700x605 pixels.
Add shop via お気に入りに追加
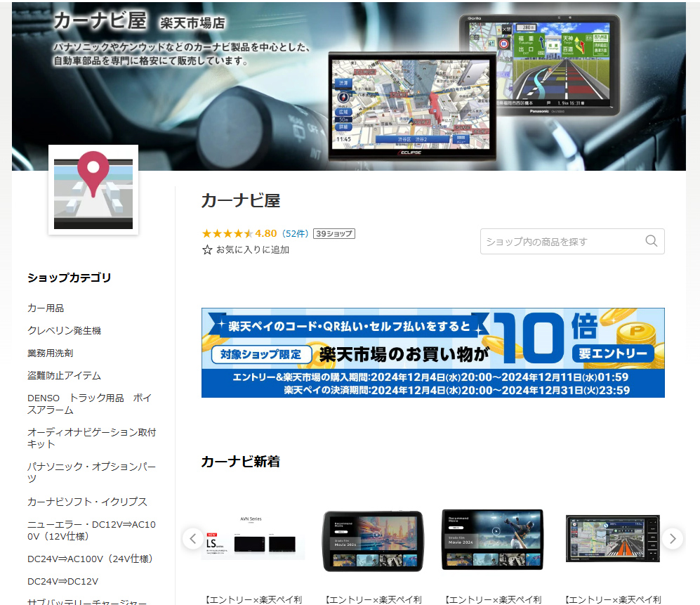pos(252,249)
